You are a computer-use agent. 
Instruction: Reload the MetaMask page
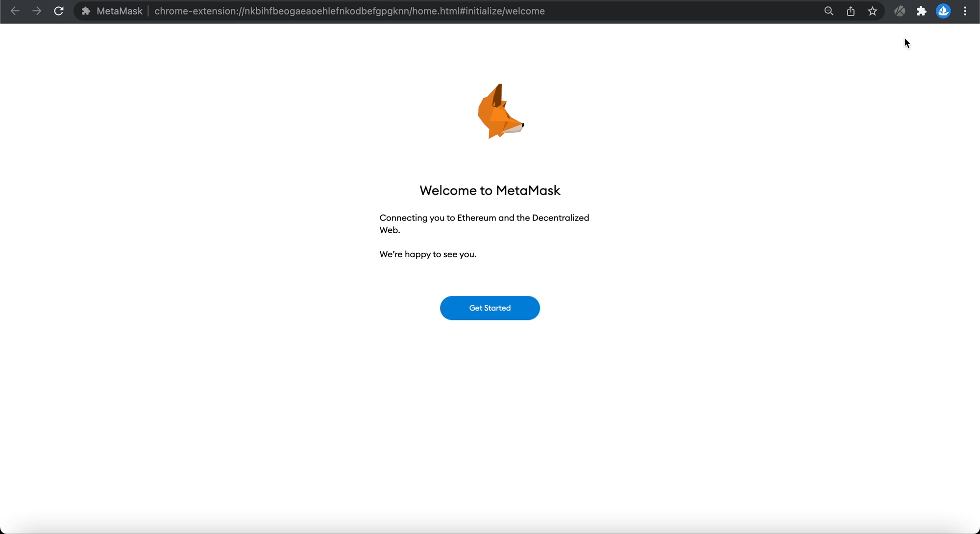tap(59, 11)
